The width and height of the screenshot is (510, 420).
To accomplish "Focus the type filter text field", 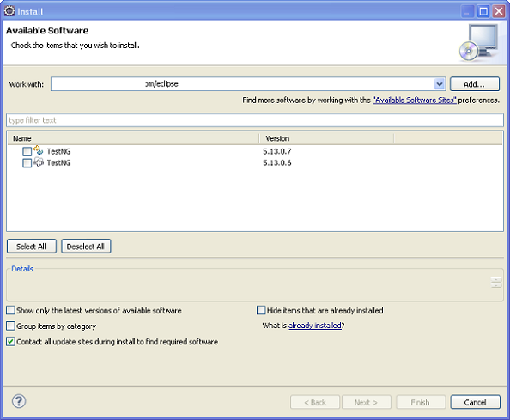I will 255,120.
